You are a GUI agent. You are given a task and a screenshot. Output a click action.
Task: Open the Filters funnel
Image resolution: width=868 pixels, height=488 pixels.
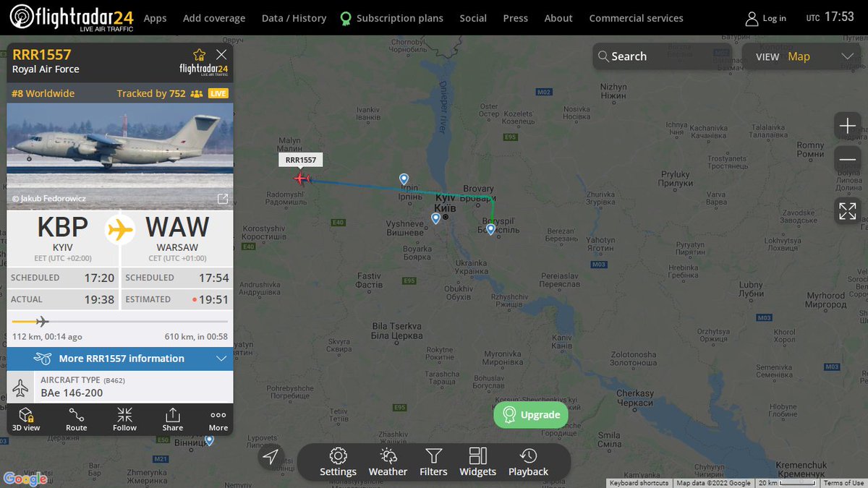point(433,463)
